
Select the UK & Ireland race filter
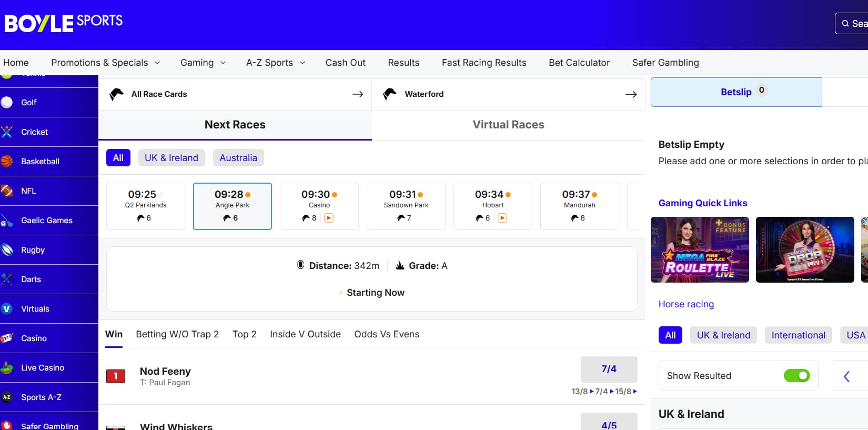pos(171,158)
